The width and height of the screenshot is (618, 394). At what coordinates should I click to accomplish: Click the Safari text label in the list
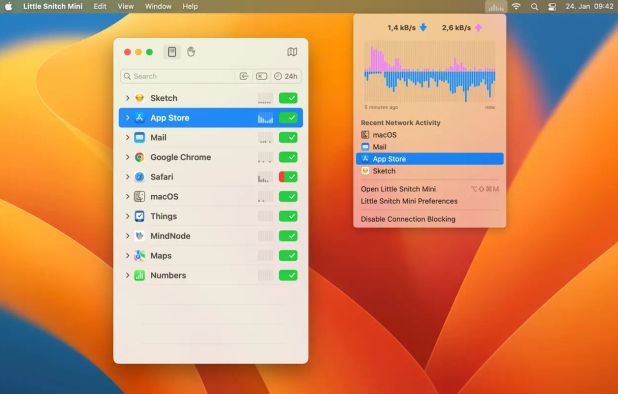pos(162,177)
